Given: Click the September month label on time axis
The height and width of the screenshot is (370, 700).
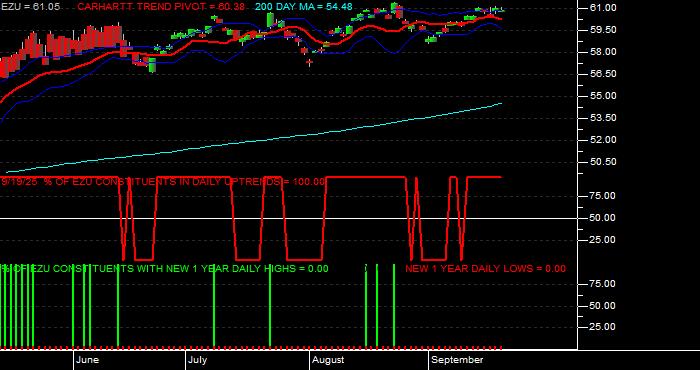Looking at the screenshot, I should coord(457,360).
